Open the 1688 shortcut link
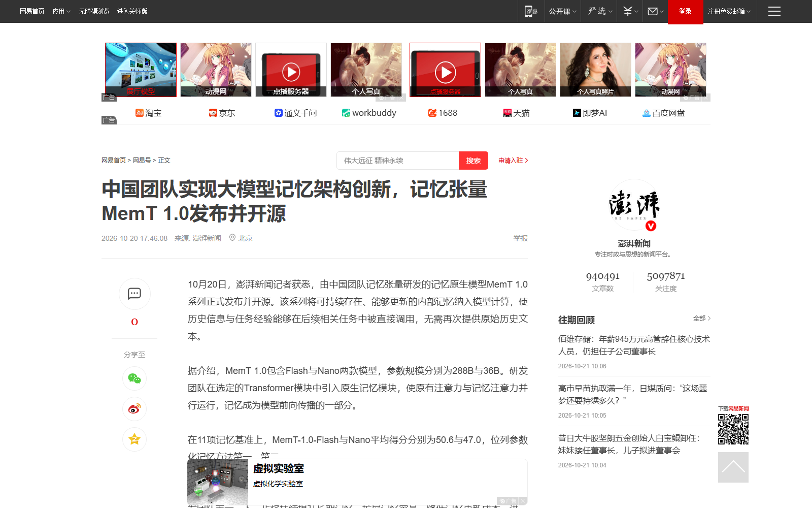 tap(443, 113)
